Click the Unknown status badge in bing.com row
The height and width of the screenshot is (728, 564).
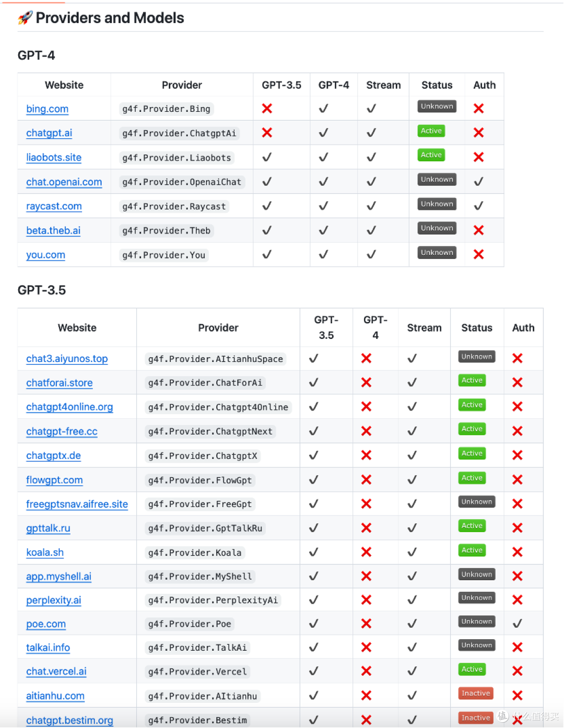point(437,107)
